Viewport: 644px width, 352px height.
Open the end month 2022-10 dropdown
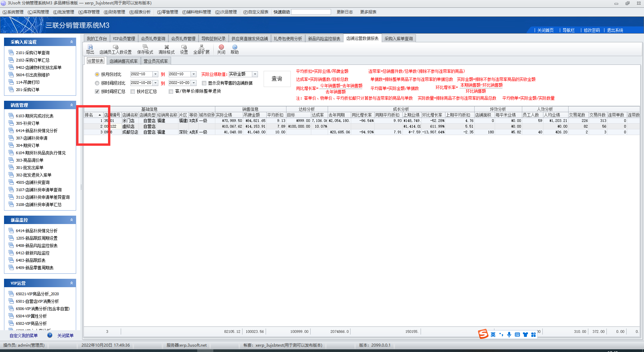194,74
